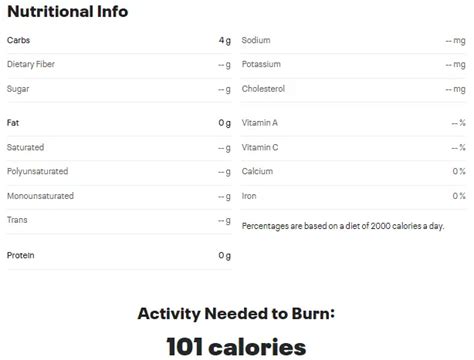Click the 2000 calories percentage note
Image resolution: width=474 pixels, height=360 pixels.
343,226
